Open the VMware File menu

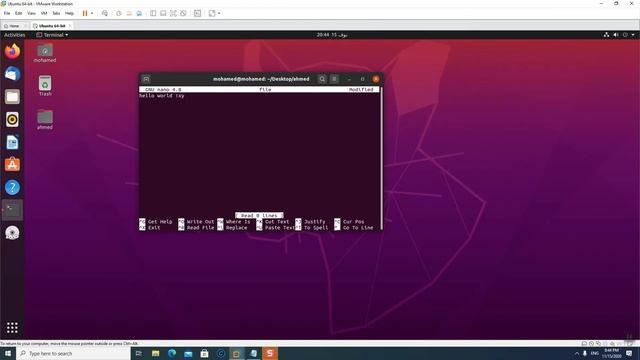7,13
